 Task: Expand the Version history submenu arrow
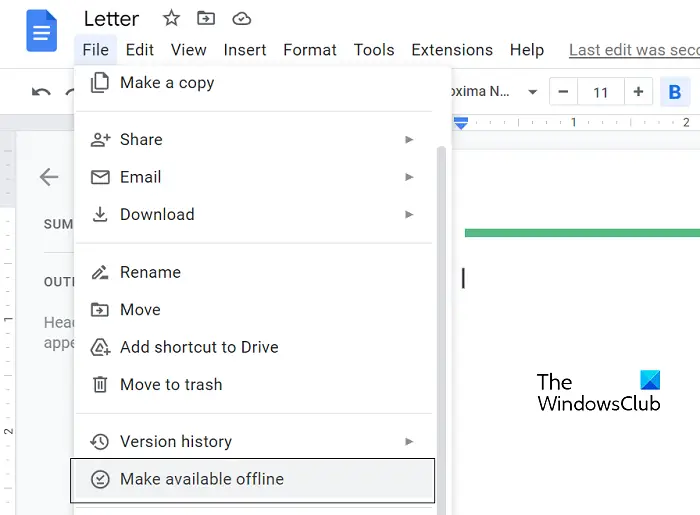pos(408,442)
